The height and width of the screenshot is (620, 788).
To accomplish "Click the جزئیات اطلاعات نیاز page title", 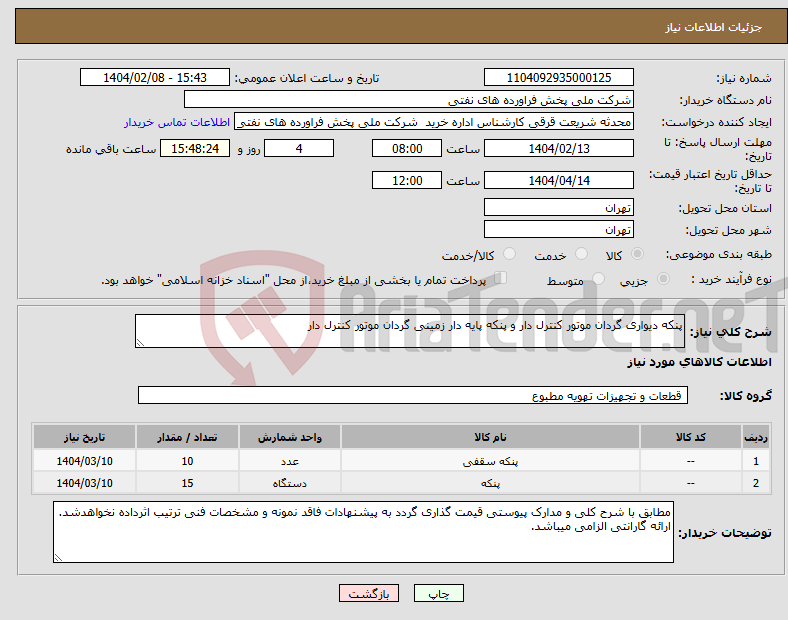I will click(713, 27).
